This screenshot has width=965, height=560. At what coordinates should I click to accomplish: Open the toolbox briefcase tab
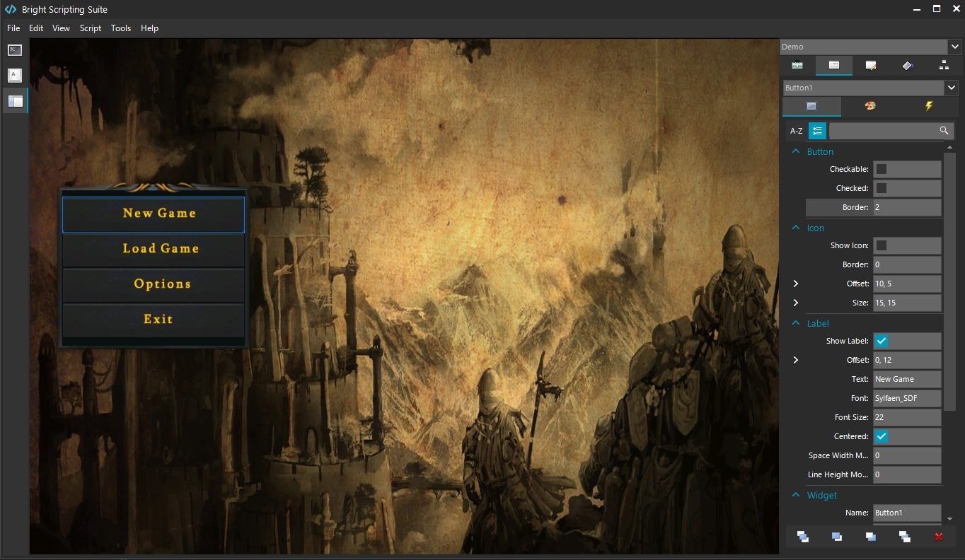tap(797, 65)
